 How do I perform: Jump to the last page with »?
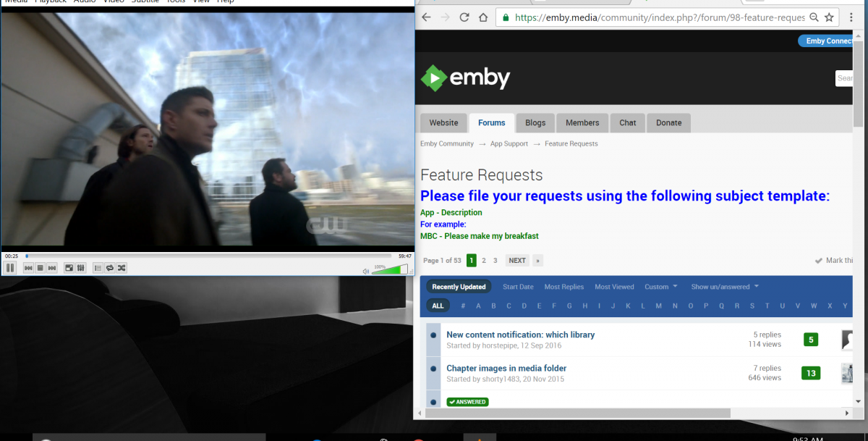[x=538, y=261]
